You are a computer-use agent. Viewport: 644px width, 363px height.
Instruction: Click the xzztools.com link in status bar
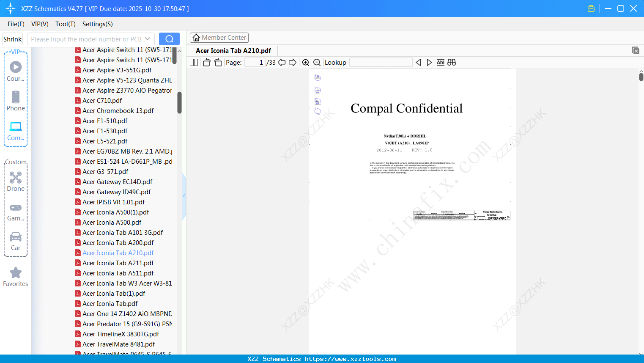pyautogui.click(x=350, y=359)
